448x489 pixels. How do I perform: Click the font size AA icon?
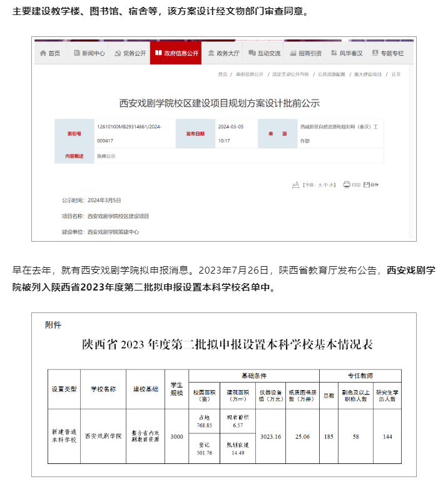coord(296,185)
